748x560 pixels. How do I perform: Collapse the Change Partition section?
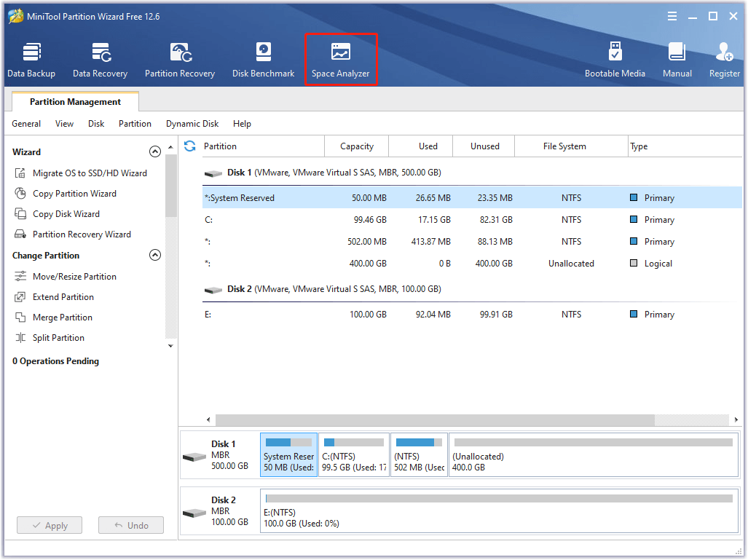click(x=155, y=255)
